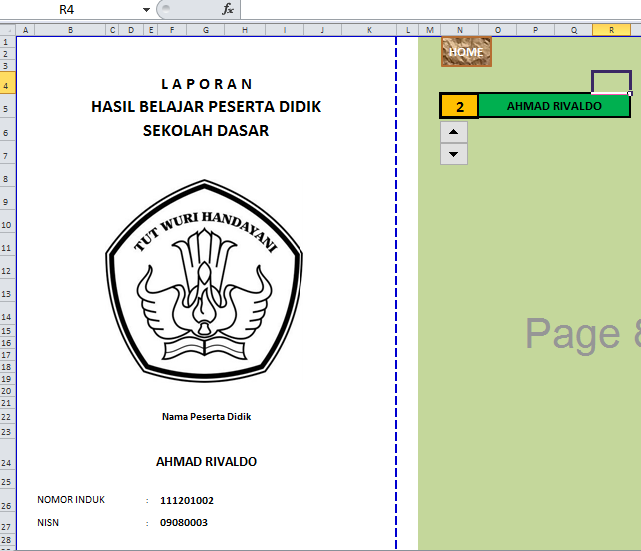Select row 26 header
Viewport: 641px width, 551px height.
[x=7, y=500]
